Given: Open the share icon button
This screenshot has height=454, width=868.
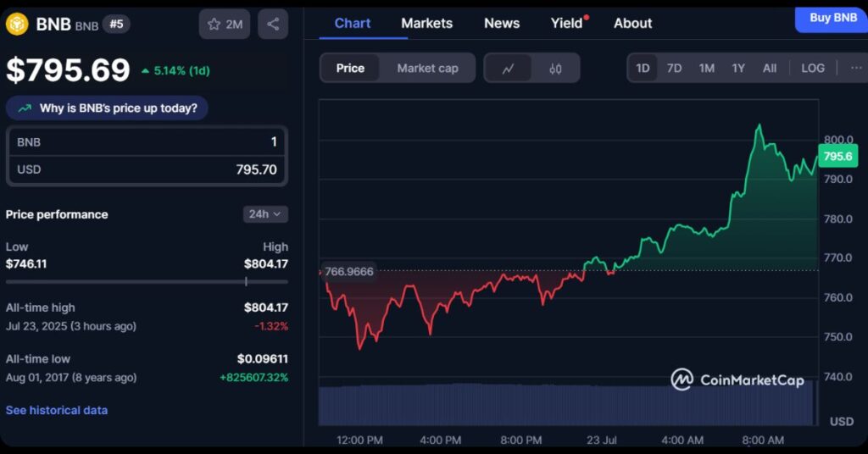Looking at the screenshot, I should 273,24.
